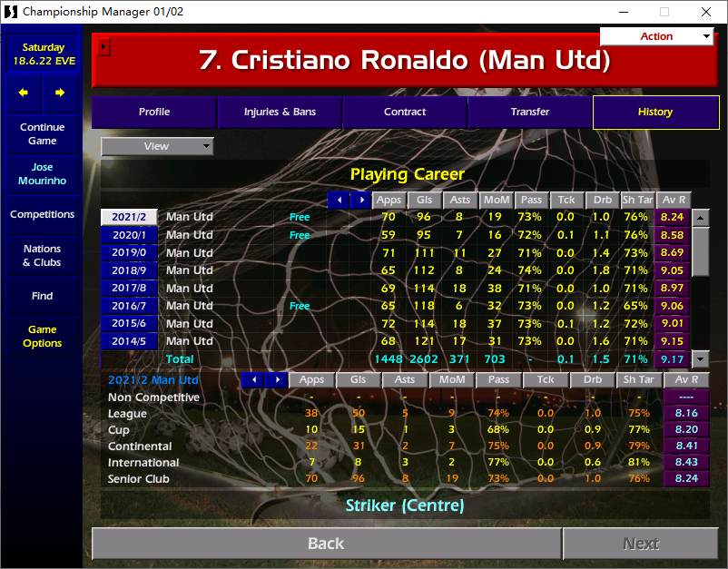
Task: Select the History tab
Action: [x=655, y=112]
